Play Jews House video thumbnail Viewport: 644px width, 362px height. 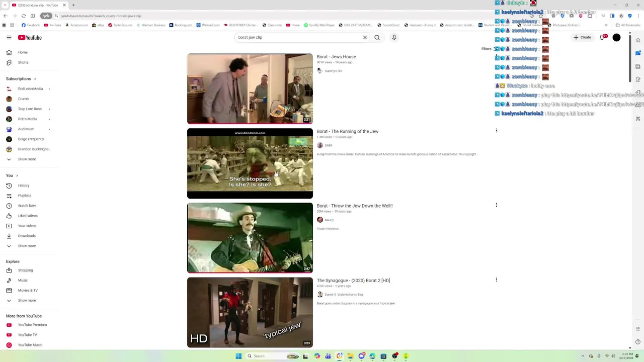(x=250, y=89)
